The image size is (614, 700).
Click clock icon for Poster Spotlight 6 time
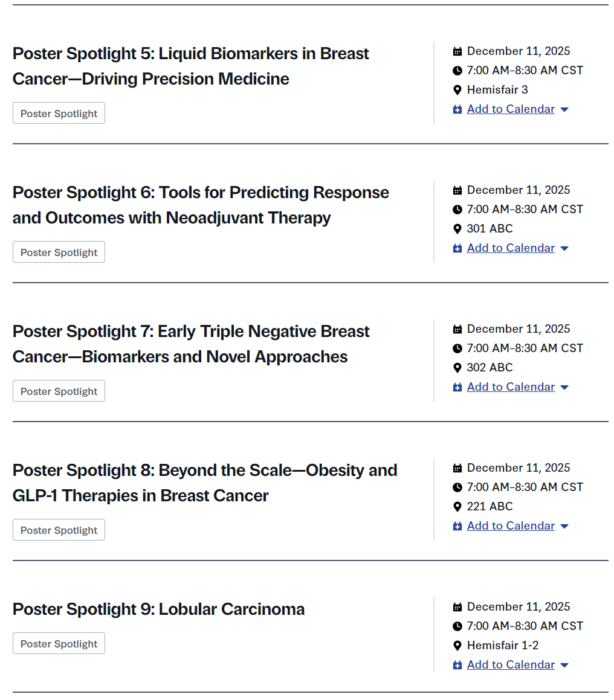tap(457, 210)
